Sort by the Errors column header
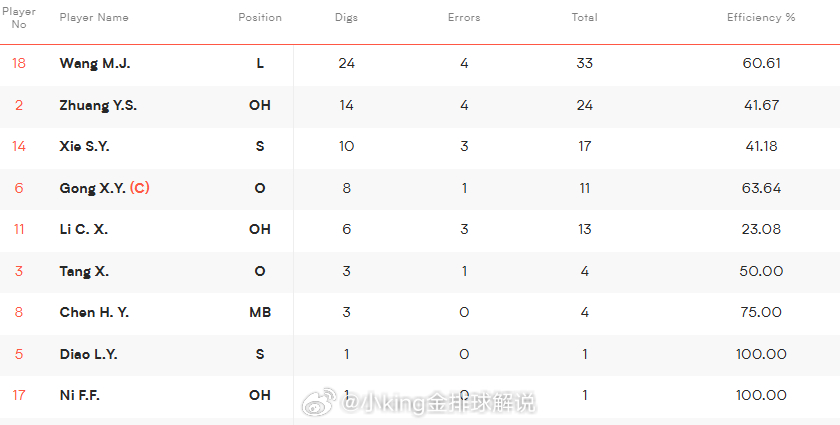The height and width of the screenshot is (425, 840). [x=464, y=17]
